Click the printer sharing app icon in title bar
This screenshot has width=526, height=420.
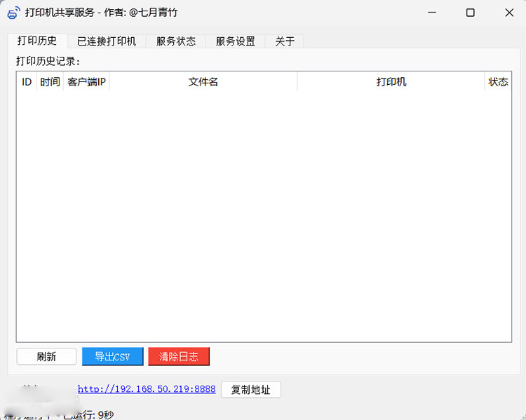13,13
